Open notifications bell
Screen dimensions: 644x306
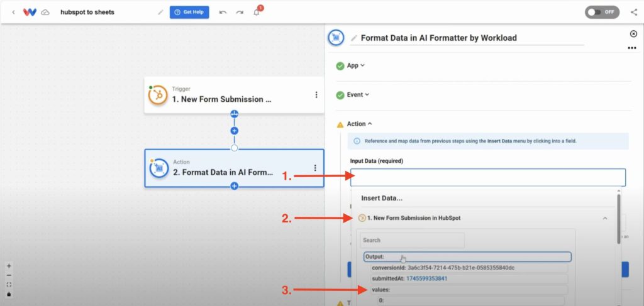257,13
